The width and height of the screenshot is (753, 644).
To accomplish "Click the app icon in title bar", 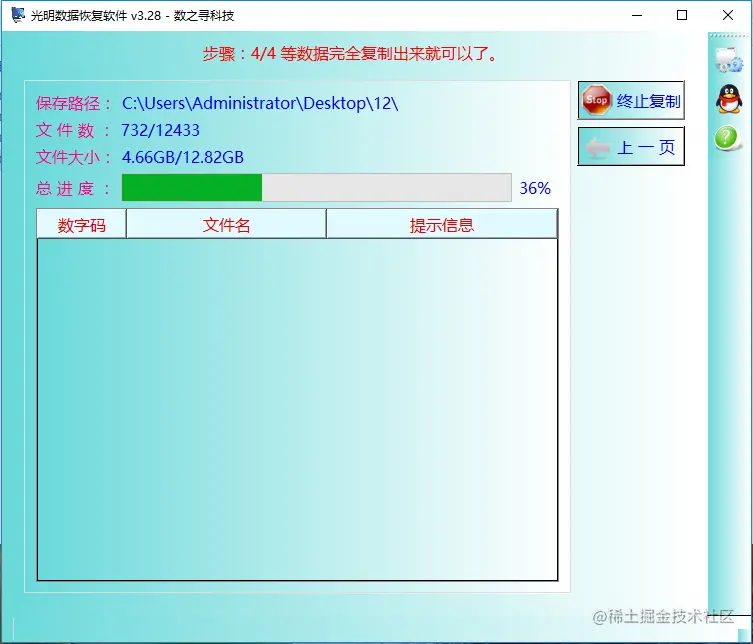I will click(18, 15).
